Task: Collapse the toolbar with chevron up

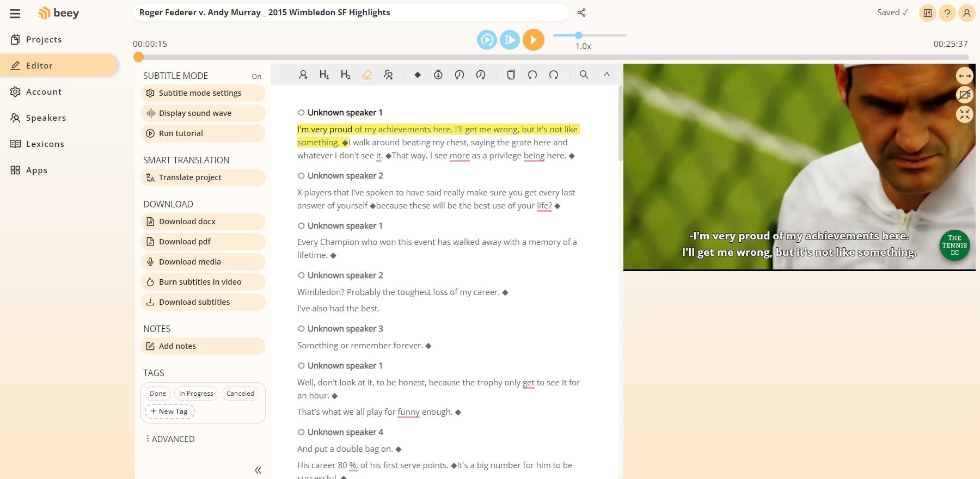Action: click(x=607, y=75)
